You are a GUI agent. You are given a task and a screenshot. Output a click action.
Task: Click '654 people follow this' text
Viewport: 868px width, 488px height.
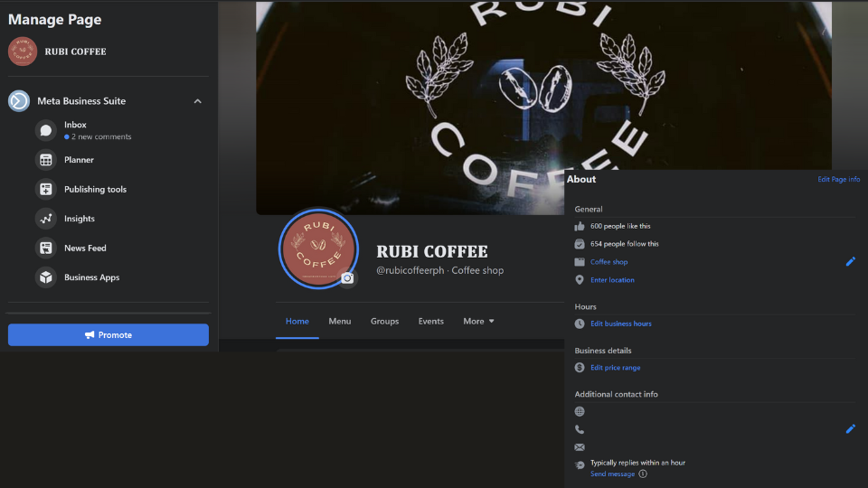point(625,244)
